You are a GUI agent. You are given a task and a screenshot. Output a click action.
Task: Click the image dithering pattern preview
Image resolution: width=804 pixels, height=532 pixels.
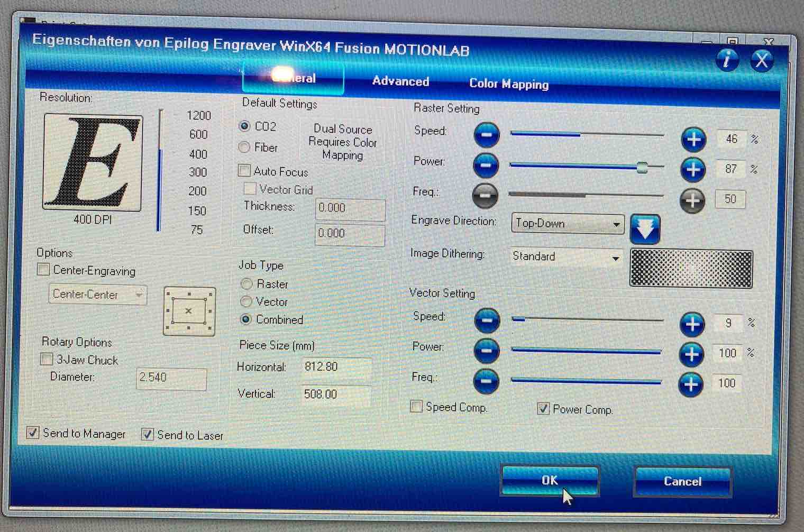pos(691,269)
